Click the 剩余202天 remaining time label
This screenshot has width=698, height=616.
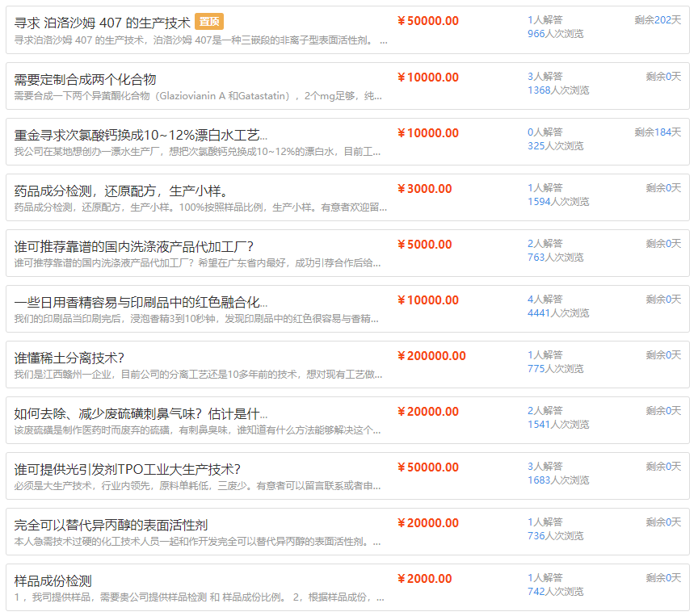coord(657,20)
